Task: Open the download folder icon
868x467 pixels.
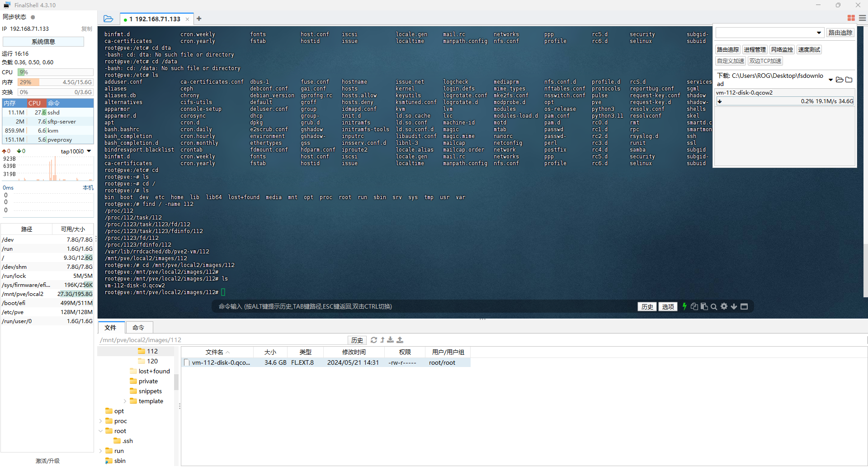Action: click(x=840, y=80)
